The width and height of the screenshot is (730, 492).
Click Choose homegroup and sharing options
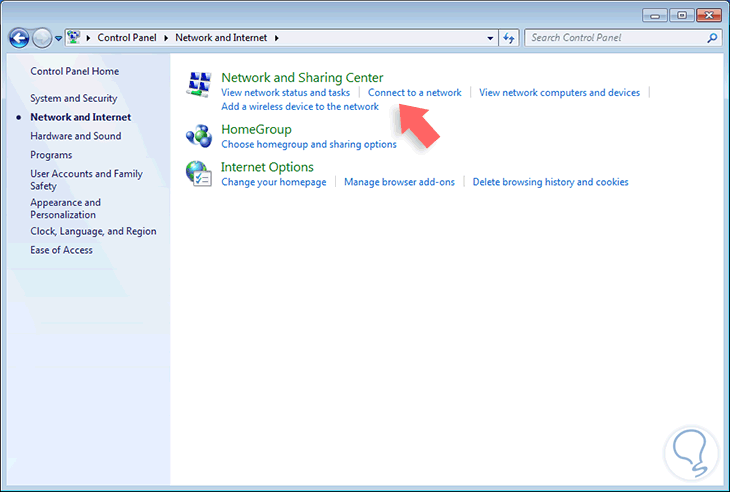click(309, 144)
